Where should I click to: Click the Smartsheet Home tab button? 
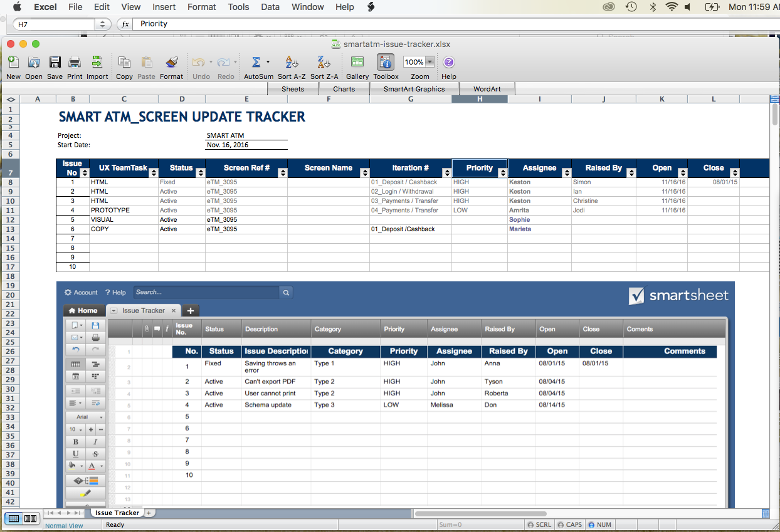click(x=83, y=310)
